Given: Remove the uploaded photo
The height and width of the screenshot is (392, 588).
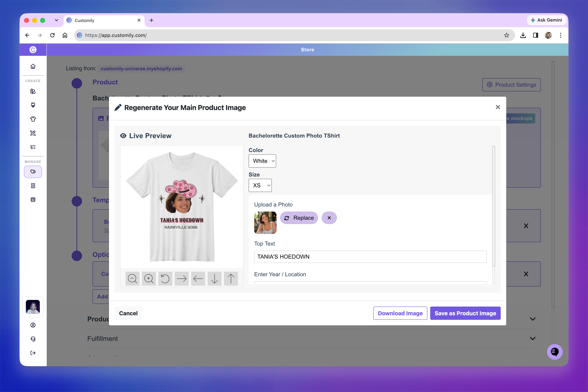Looking at the screenshot, I should point(329,218).
